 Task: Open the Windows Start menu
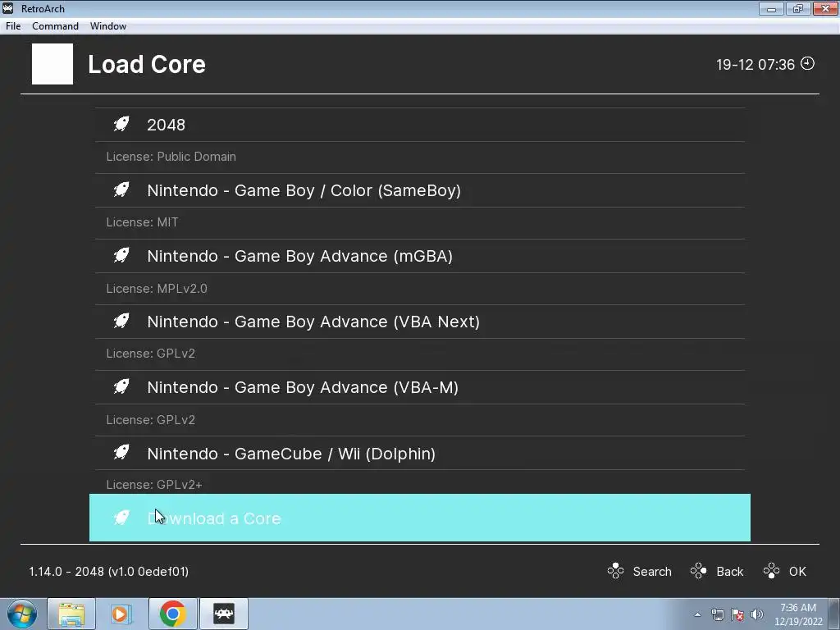coord(22,614)
